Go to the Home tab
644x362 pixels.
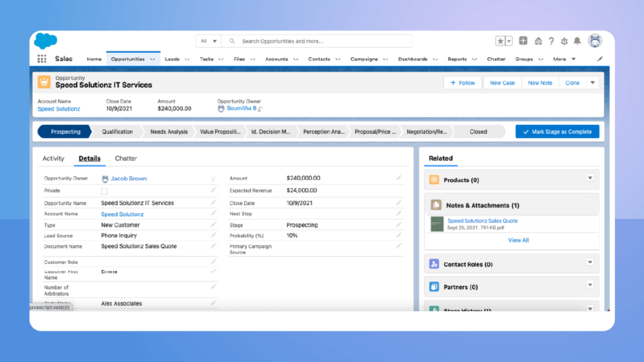[x=94, y=59]
